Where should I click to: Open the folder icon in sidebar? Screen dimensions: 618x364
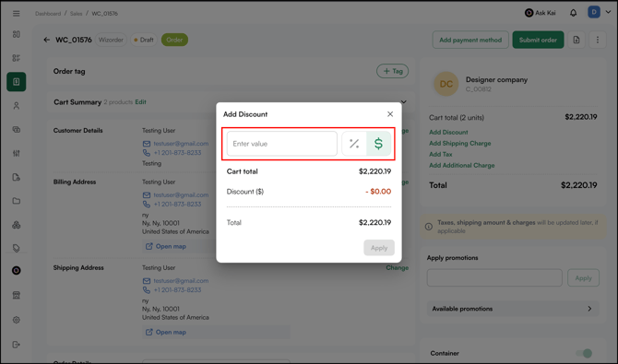pyautogui.click(x=17, y=201)
